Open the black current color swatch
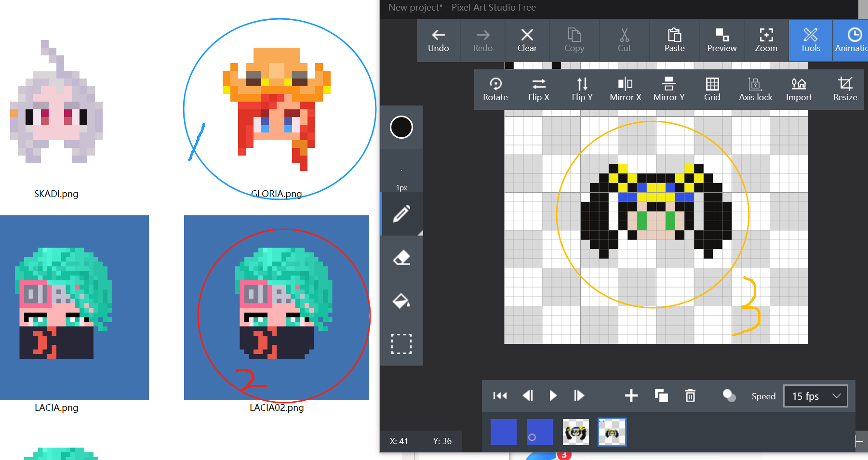868x460 pixels. pos(401,127)
